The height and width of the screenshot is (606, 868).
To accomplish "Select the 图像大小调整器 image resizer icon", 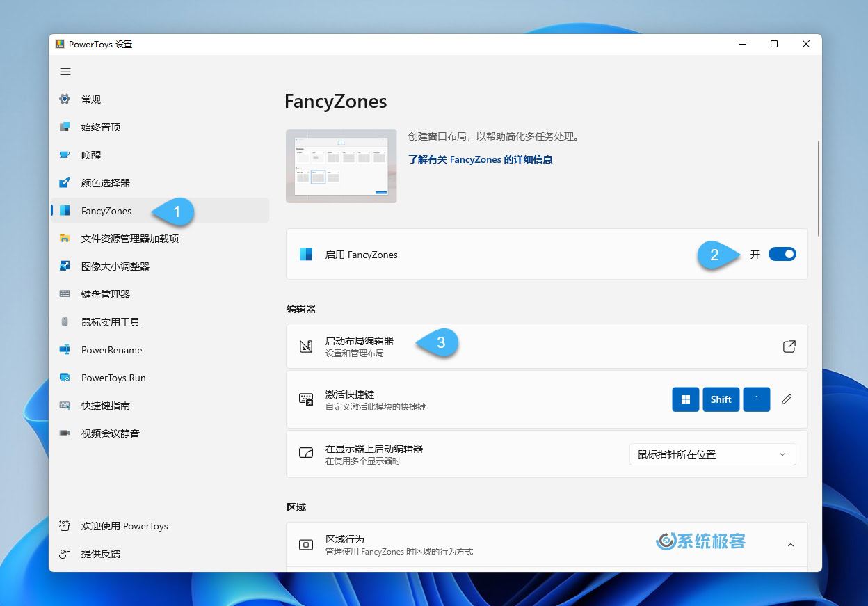I will coord(65,266).
